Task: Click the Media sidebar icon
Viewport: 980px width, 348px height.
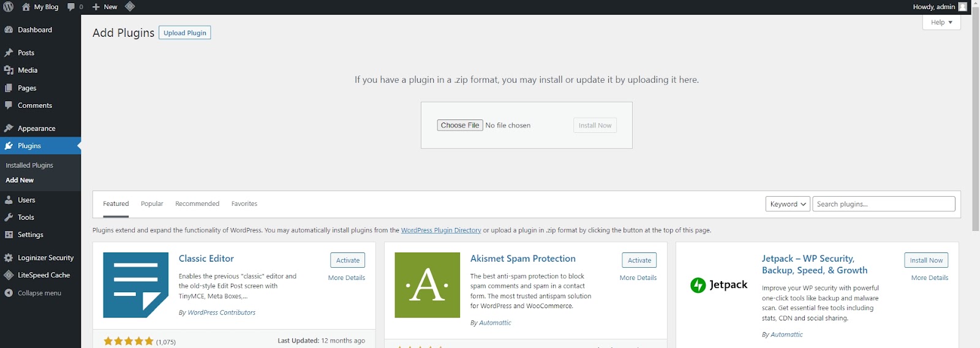Action: tap(9, 70)
